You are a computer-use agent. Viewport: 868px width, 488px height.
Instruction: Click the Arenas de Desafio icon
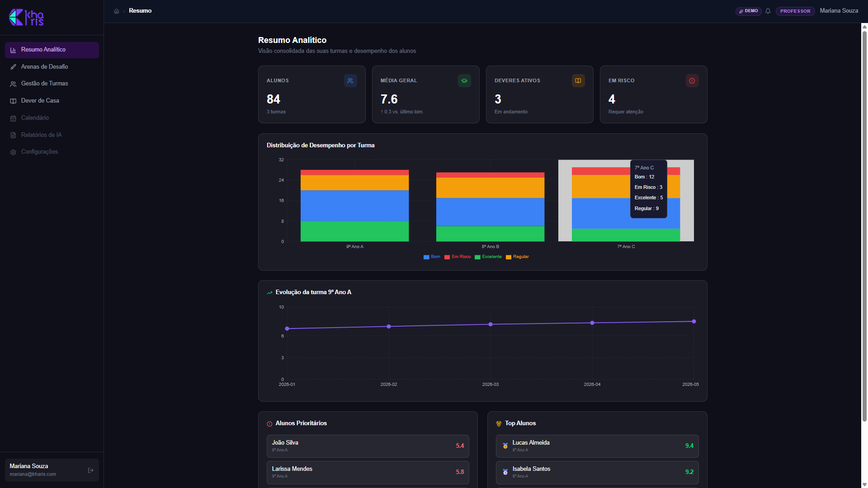click(x=13, y=67)
